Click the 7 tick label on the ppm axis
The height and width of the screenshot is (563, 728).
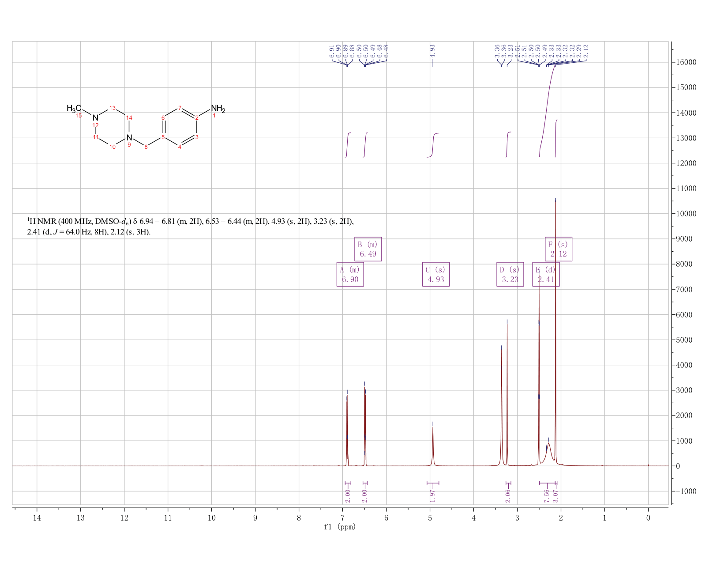343,518
